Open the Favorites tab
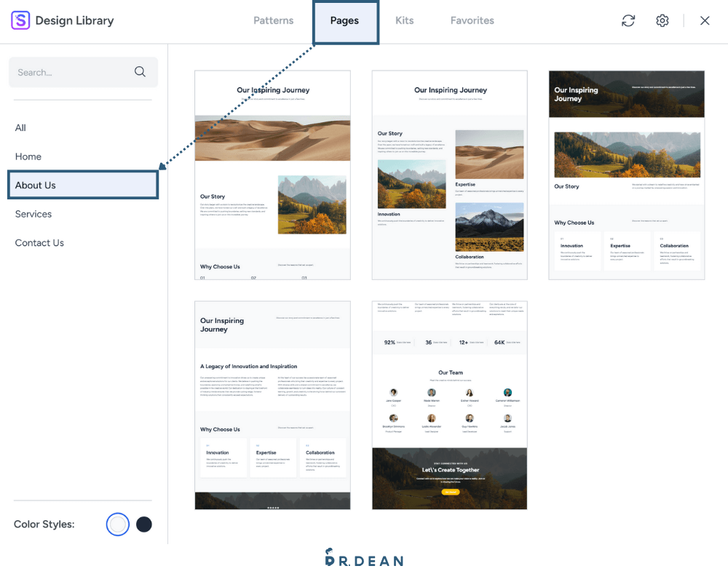Screen dimensions: 728x582 [x=472, y=20]
